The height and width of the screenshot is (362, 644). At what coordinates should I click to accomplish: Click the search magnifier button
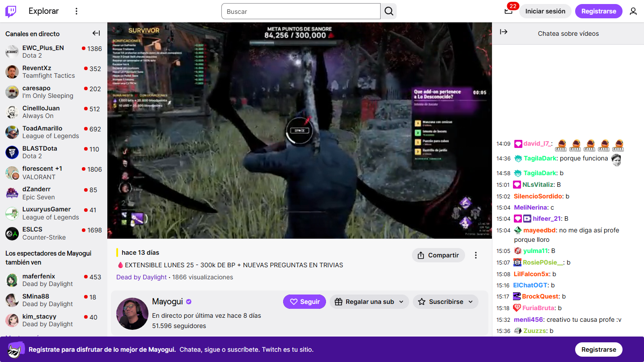389,11
